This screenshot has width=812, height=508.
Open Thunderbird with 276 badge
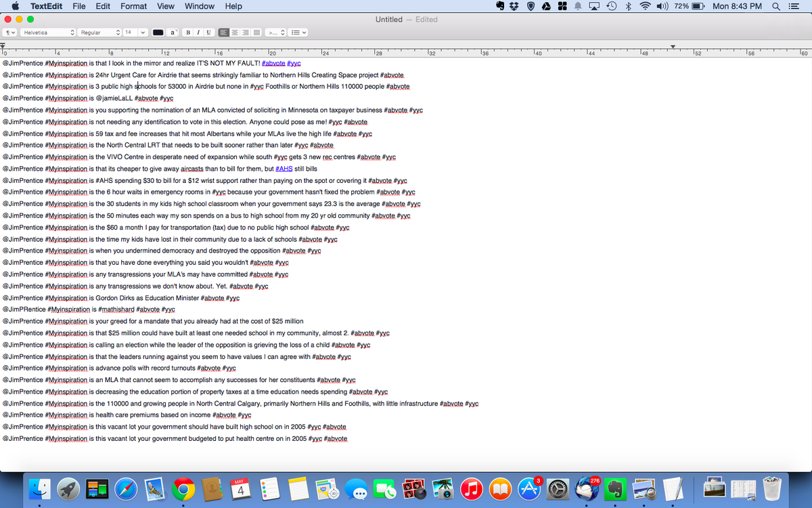[x=586, y=489]
